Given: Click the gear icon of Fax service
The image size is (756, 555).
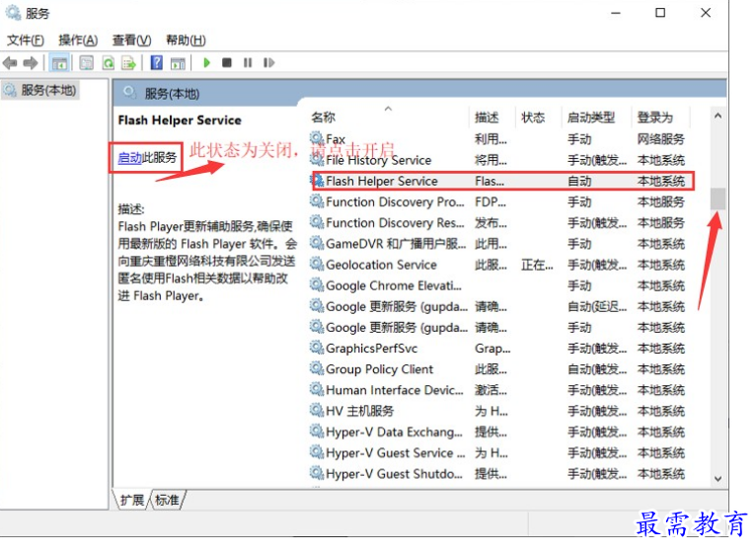Looking at the screenshot, I should (x=316, y=138).
